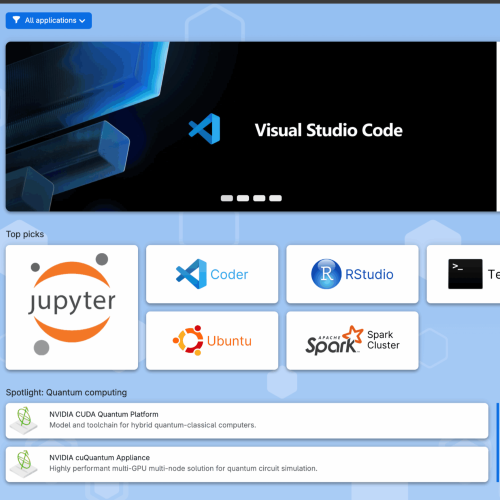Select the first carousel indicator dot

coord(227,198)
